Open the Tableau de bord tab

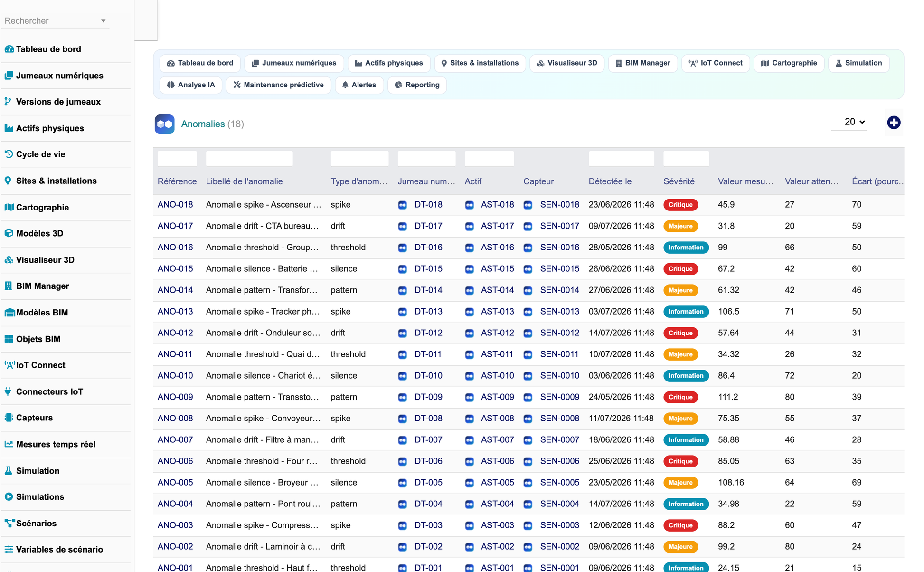[200, 63]
